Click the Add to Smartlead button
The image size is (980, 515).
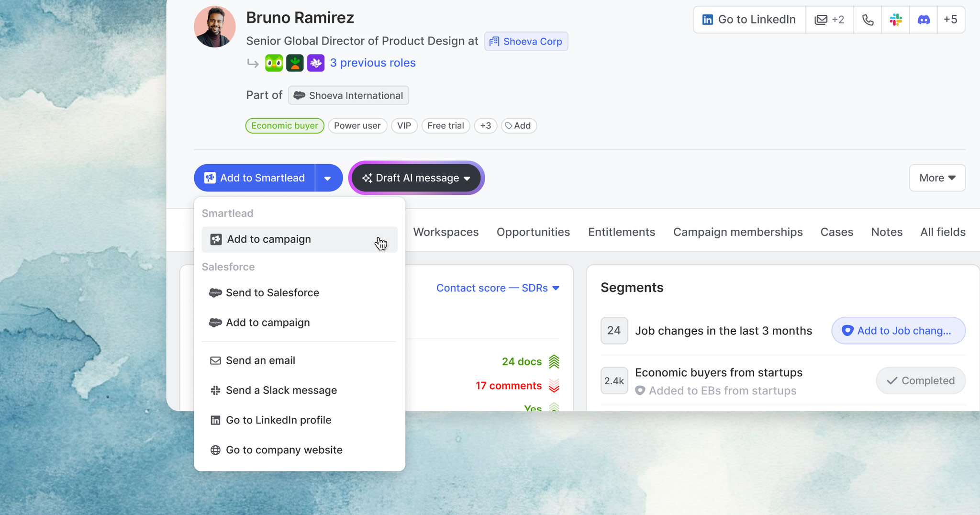point(255,178)
